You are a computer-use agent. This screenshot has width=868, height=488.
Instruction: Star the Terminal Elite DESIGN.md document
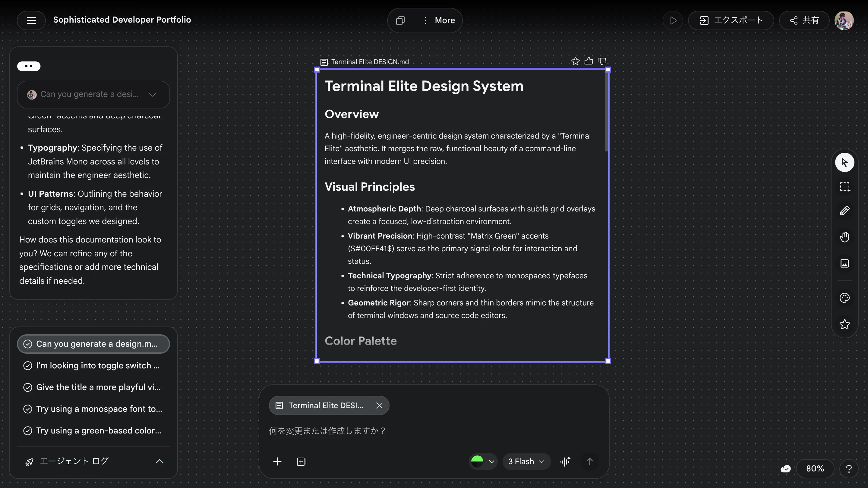[x=575, y=61]
